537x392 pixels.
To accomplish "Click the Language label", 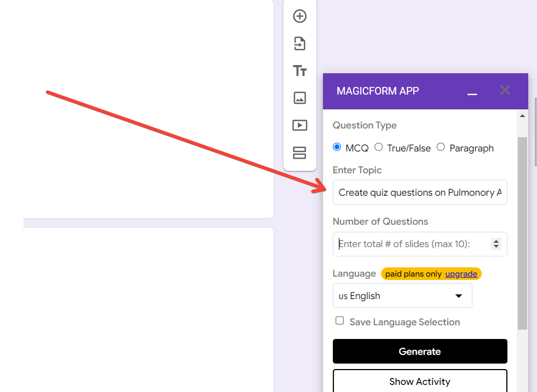I will 354,274.
